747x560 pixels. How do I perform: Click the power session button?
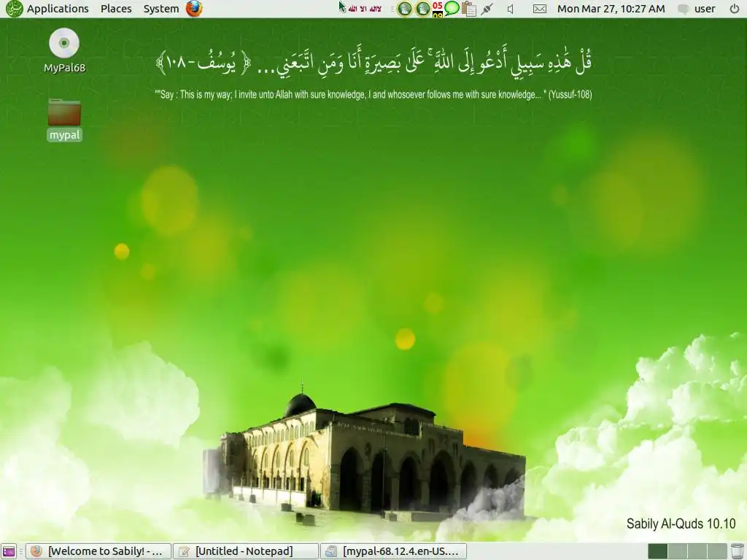[x=735, y=9]
